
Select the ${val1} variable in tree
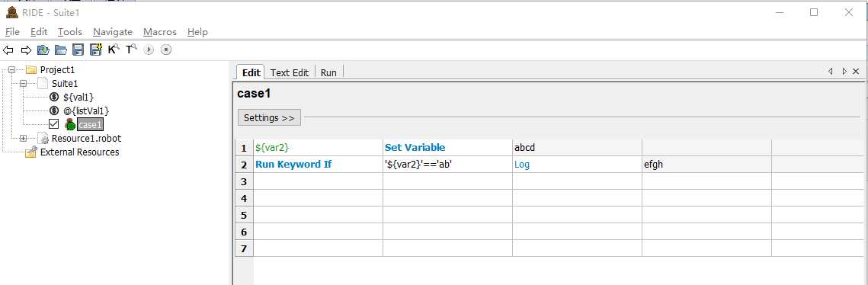tap(78, 97)
